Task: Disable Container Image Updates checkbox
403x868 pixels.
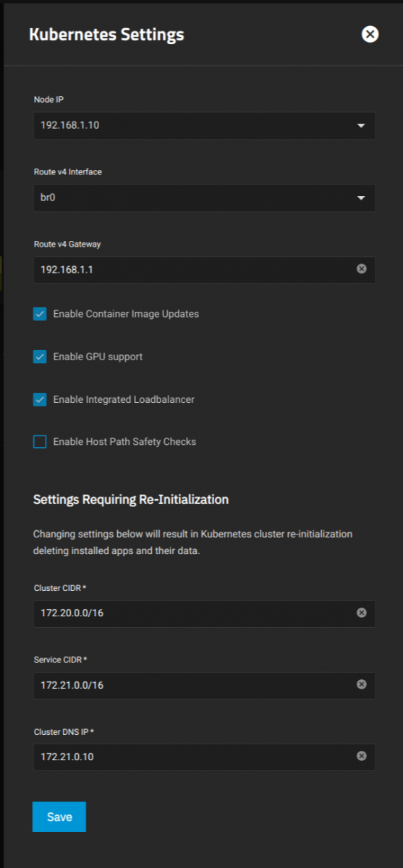Action: [40, 314]
